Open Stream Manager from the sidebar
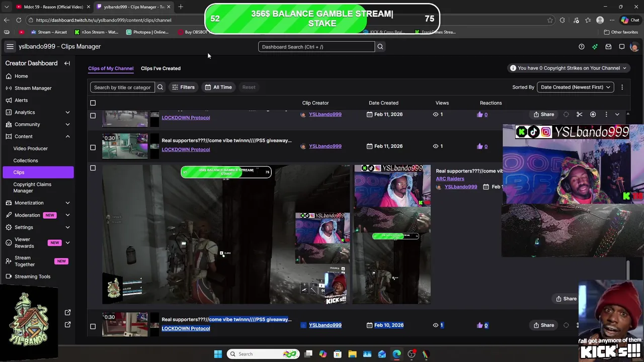The image size is (644, 362). click(33, 88)
